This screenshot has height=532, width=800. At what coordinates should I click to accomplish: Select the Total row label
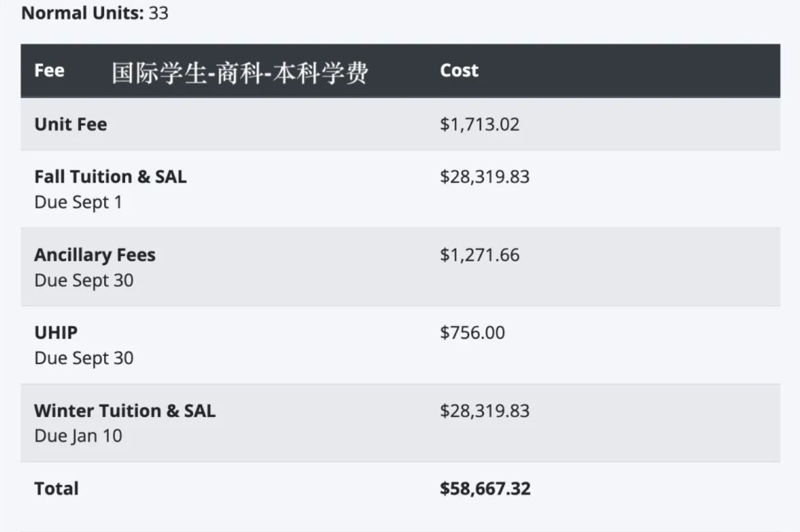(x=57, y=489)
